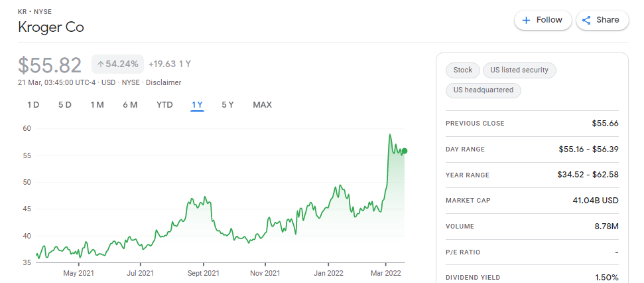This screenshot has width=644, height=283.
Task: Show MAX price history
Action: point(263,105)
